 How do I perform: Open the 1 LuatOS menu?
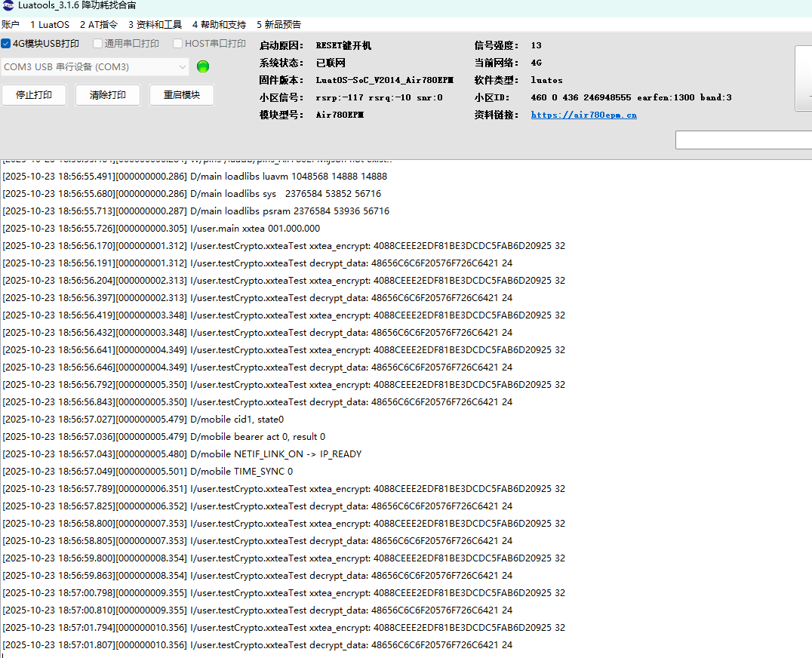point(49,25)
